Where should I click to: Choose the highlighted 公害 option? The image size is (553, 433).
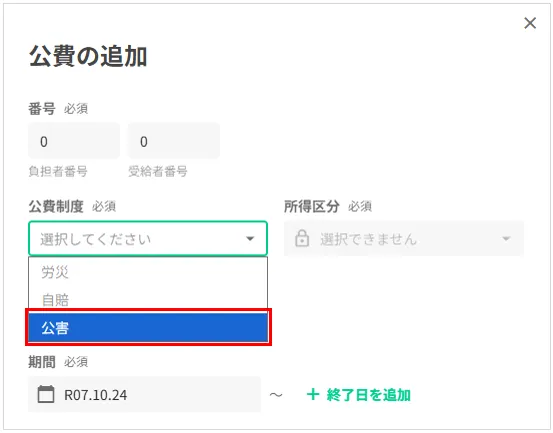tap(148, 328)
